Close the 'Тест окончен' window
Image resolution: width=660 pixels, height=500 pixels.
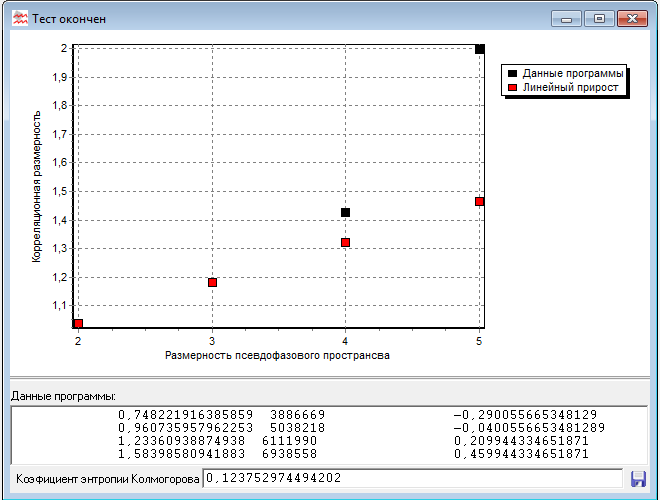[x=633, y=19]
